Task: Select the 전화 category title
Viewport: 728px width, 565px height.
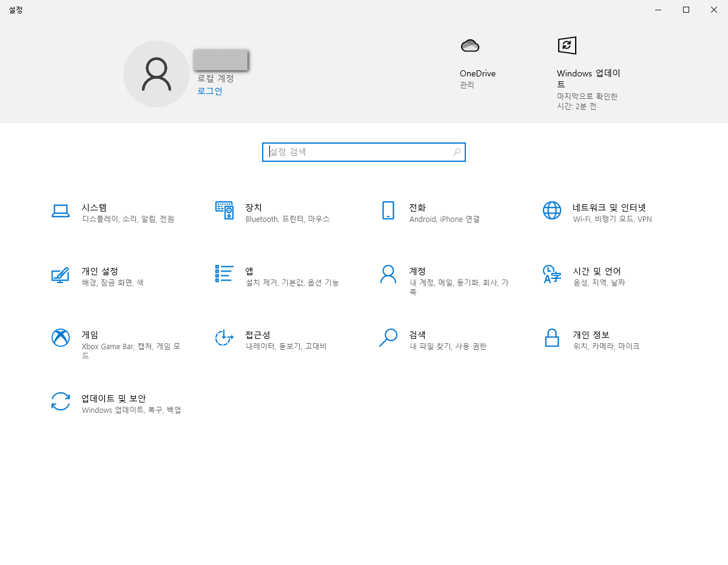Action: (x=417, y=207)
